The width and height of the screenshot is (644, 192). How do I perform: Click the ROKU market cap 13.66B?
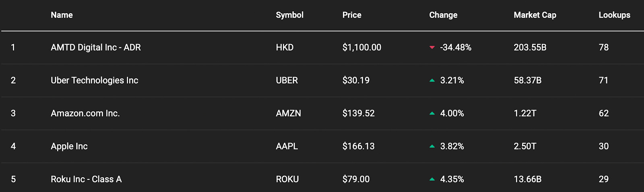(x=527, y=179)
